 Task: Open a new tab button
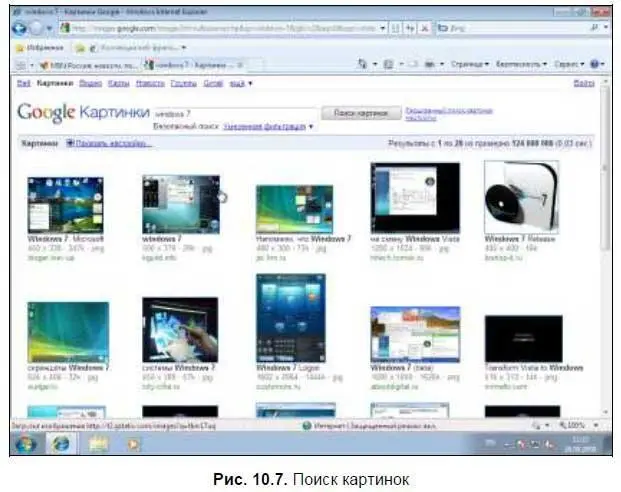pos(255,65)
